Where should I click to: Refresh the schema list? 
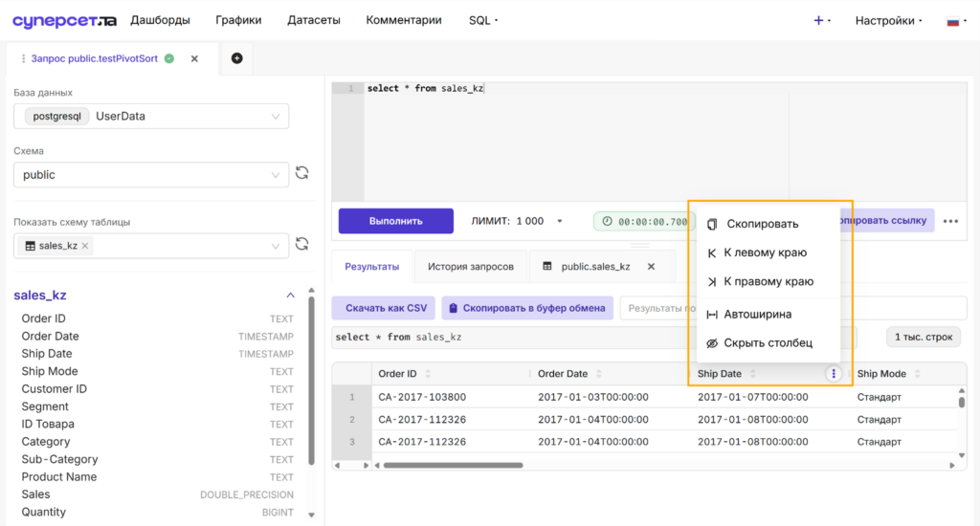[x=301, y=173]
